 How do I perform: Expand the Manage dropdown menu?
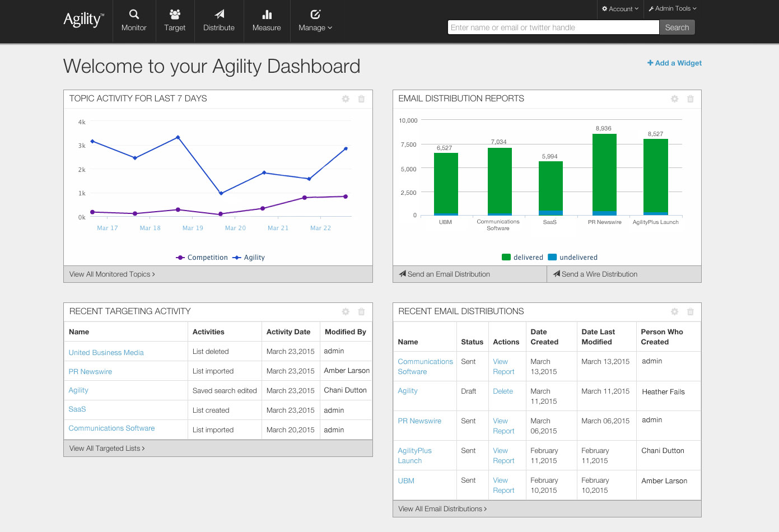315,21
